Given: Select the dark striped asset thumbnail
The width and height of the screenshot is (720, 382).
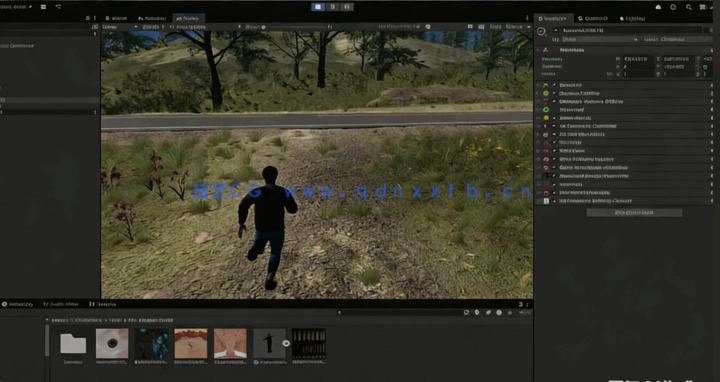Looking at the screenshot, I should (309, 343).
